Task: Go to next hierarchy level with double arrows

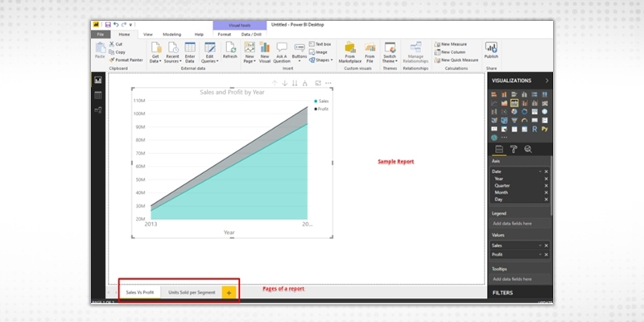Action: [295, 83]
